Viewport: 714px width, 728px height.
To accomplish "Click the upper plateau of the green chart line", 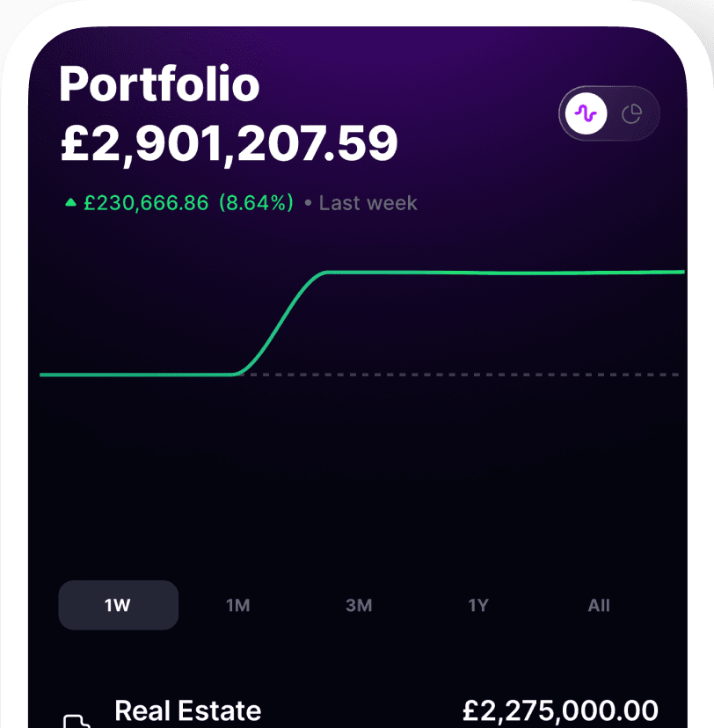I will (501, 273).
